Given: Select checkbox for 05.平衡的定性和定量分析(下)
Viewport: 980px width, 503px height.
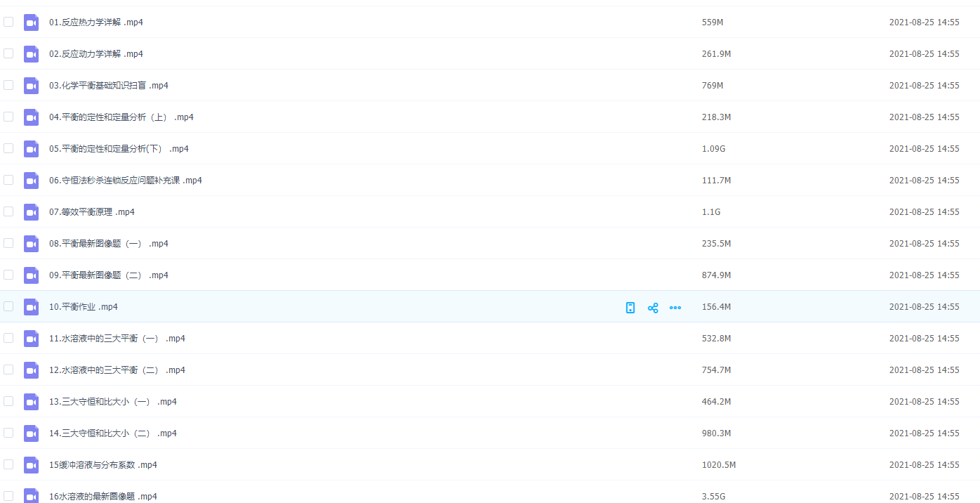Looking at the screenshot, I should click(x=8, y=148).
